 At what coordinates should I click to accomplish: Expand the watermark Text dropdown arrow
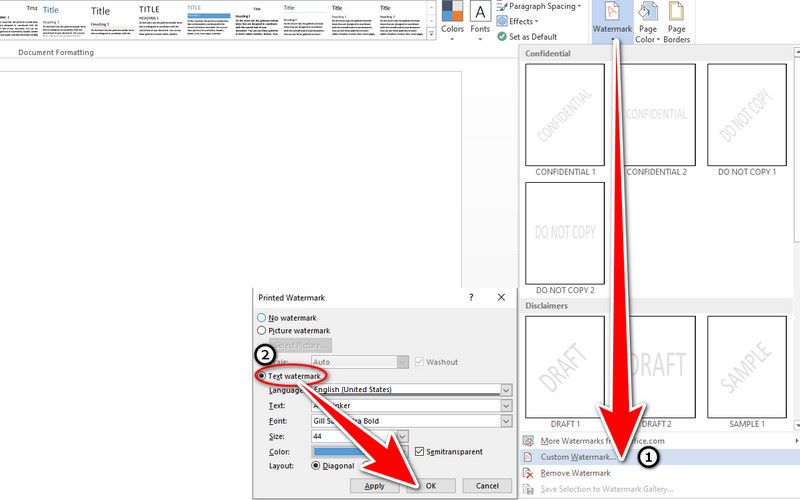point(506,406)
